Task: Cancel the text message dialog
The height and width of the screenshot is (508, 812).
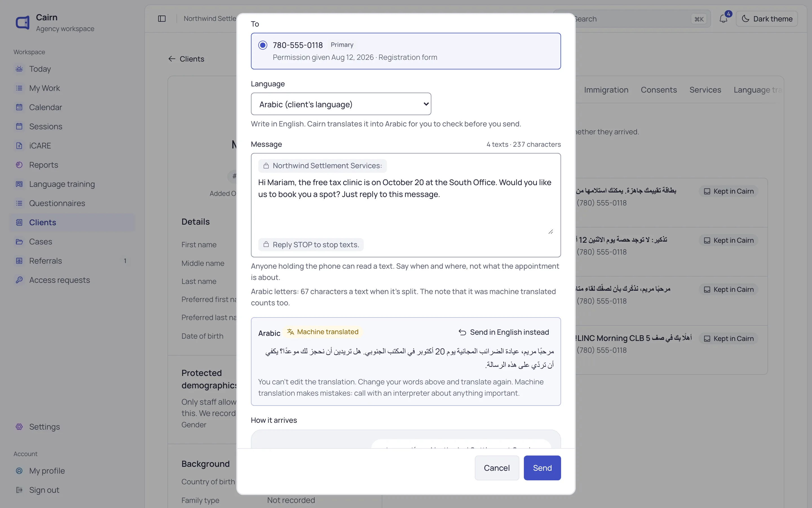Action: (497, 468)
